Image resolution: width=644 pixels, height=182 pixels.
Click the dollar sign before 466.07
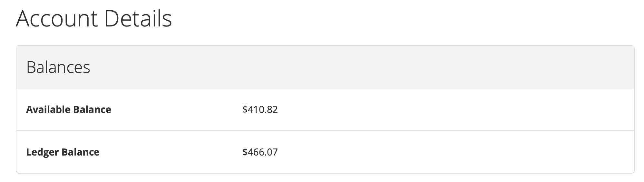click(x=245, y=152)
